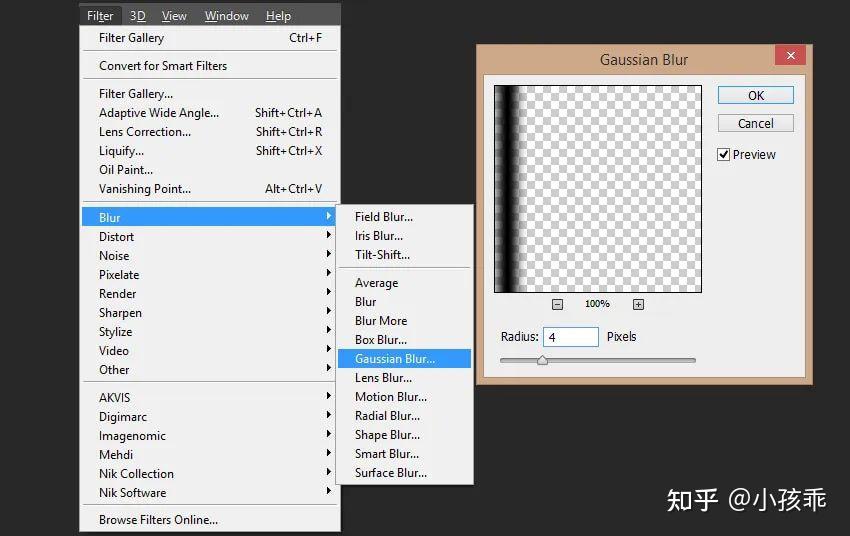850x536 pixels.
Task: Select Average blur option
Action: pos(404,282)
